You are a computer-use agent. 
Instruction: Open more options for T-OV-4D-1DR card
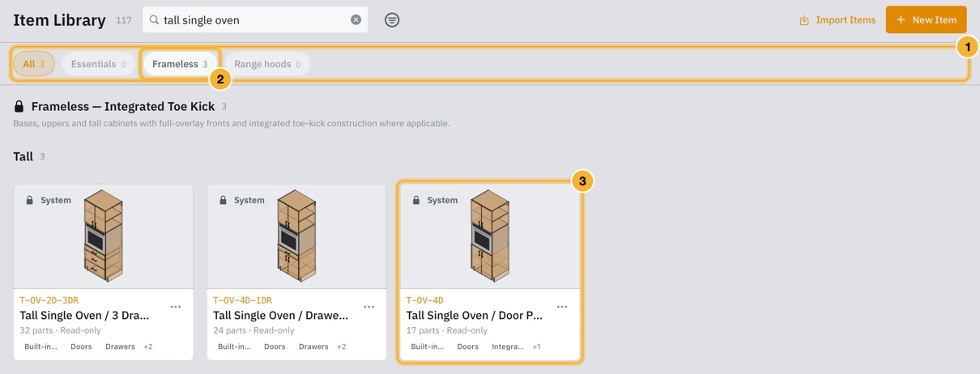[x=369, y=307]
